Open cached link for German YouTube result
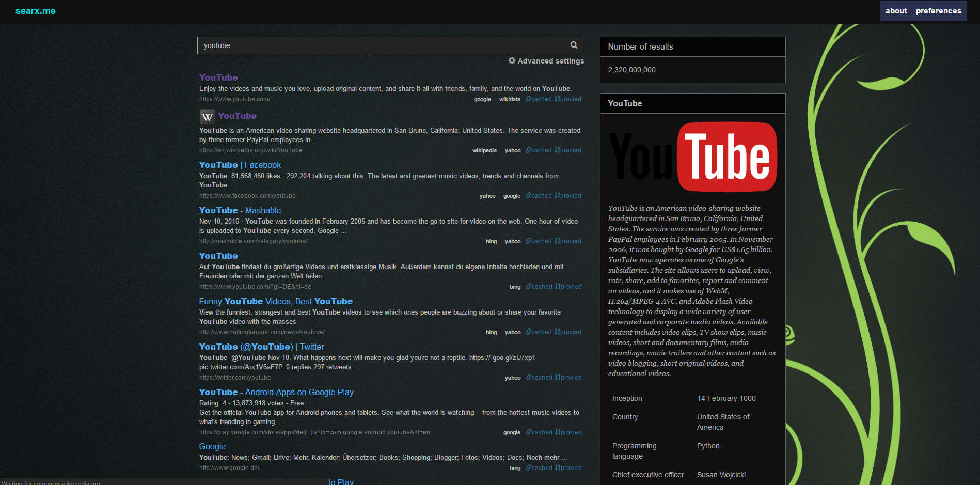This screenshot has height=485, width=980. point(539,287)
